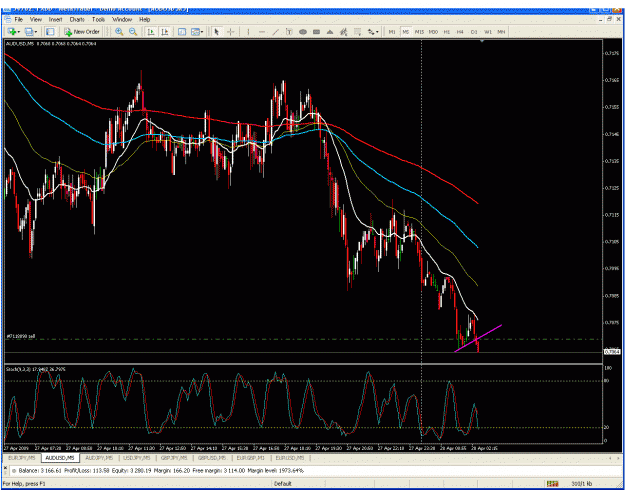The height and width of the screenshot is (490, 625).
Task: Click the connection status bars icon
Action: pyautogui.click(x=552, y=484)
